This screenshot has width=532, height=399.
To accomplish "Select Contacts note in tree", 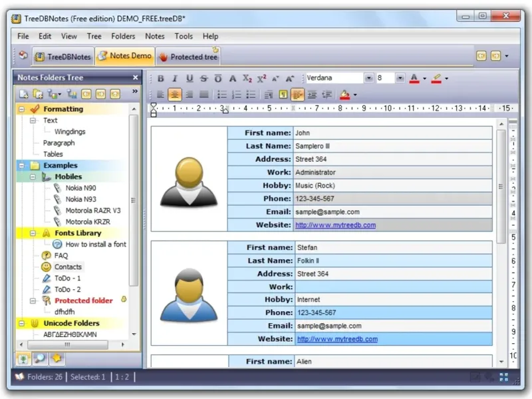I will (x=68, y=267).
